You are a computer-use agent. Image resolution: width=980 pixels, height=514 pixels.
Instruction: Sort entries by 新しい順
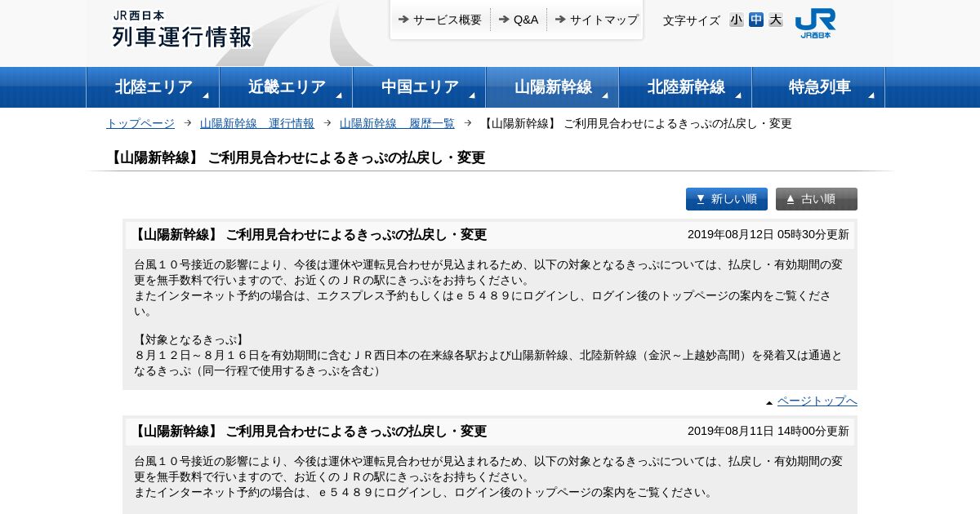(727, 199)
